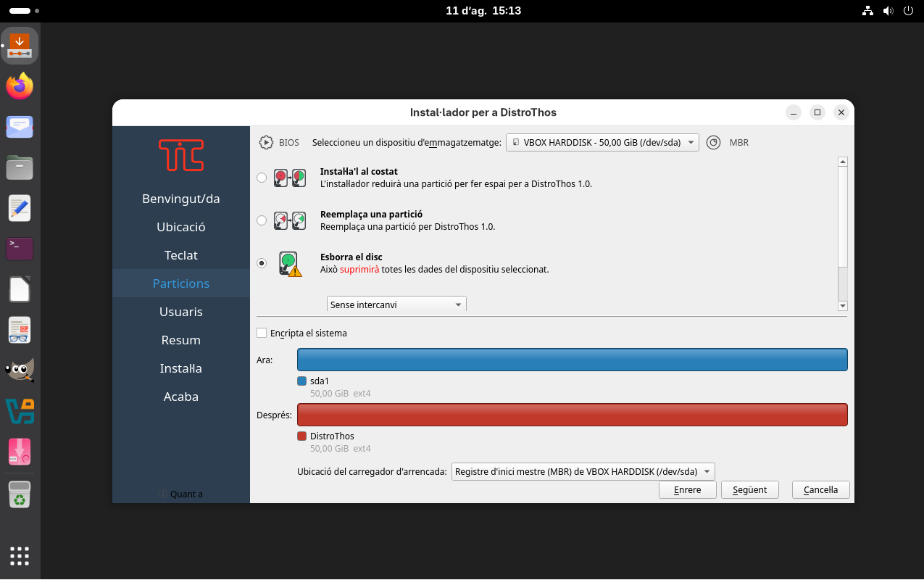
Task: Click the 'Esborra el disc' title text
Action: click(x=351, y=257)
